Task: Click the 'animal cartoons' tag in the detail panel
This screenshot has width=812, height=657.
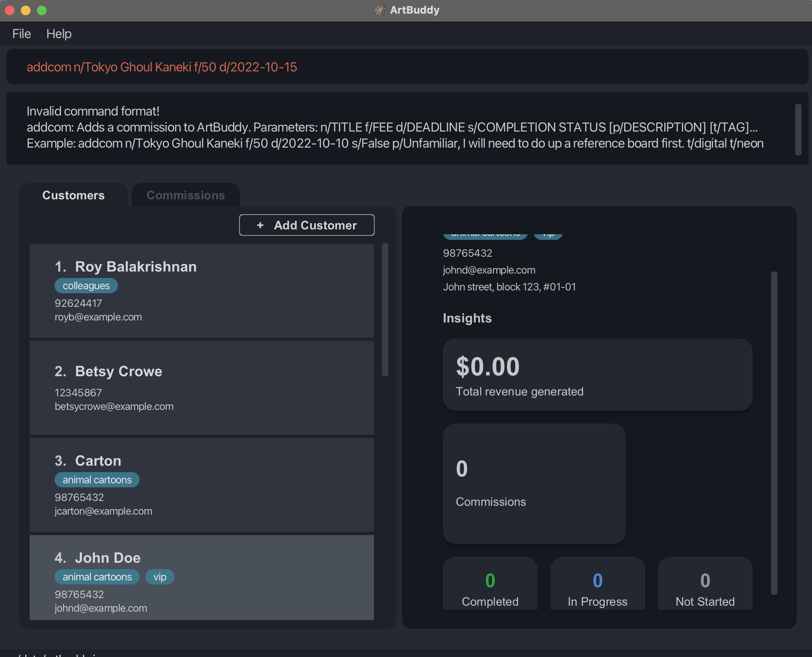Action: click(485, 234)
